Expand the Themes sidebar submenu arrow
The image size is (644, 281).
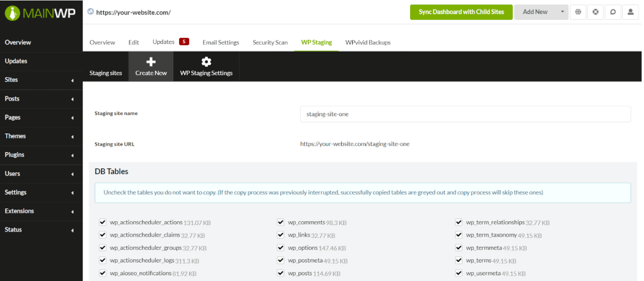[72, 137]
